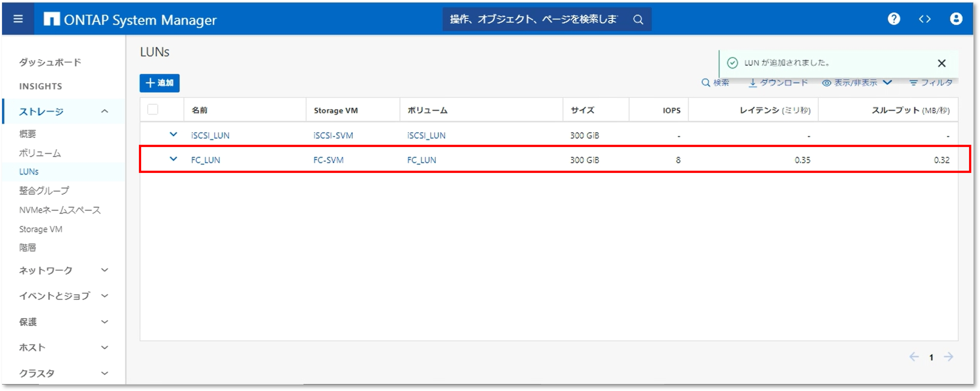Toggle the select-all checkbox in table header

tap(153, 109)
